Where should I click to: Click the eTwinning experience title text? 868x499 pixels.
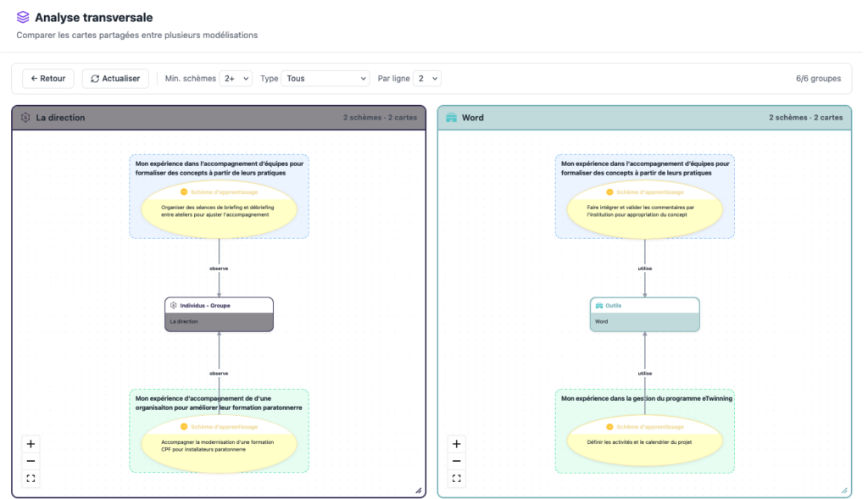(647, 398)
